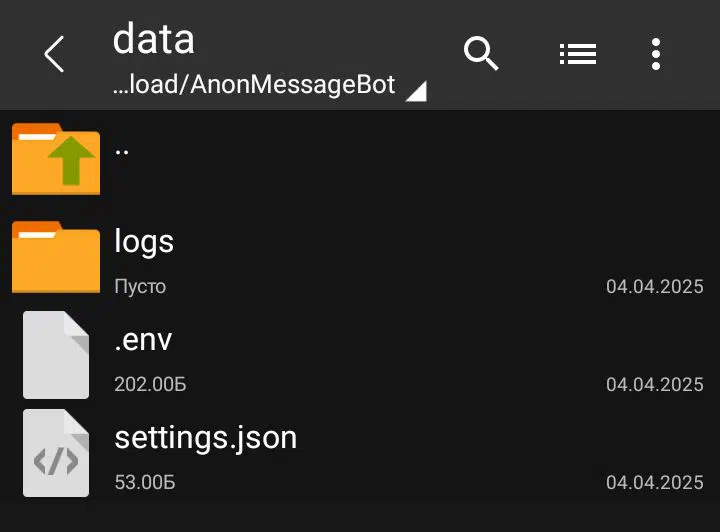Click the 53.00Б size of settings.json

point(145,482)
